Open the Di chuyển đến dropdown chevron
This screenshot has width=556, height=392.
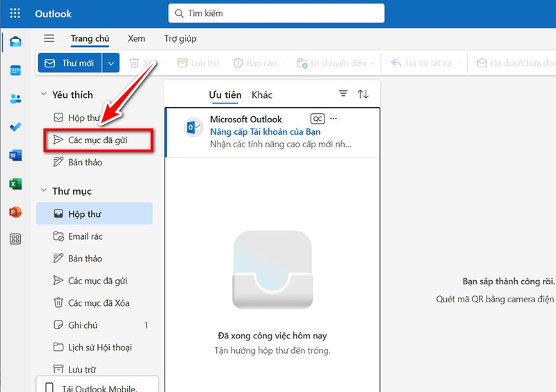pyautogui.click(x=373, y=63)
